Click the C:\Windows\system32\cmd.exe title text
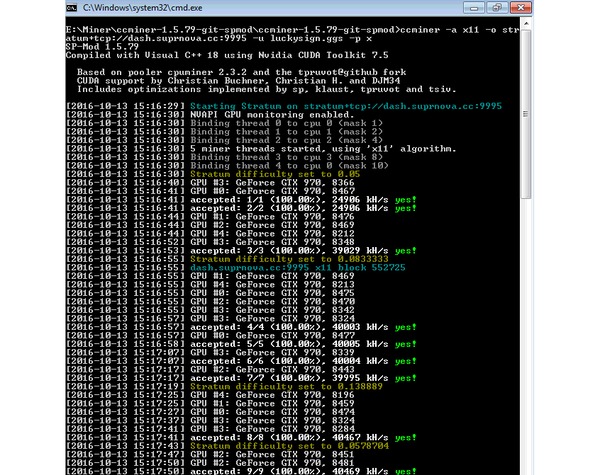 tap(142, 8)
